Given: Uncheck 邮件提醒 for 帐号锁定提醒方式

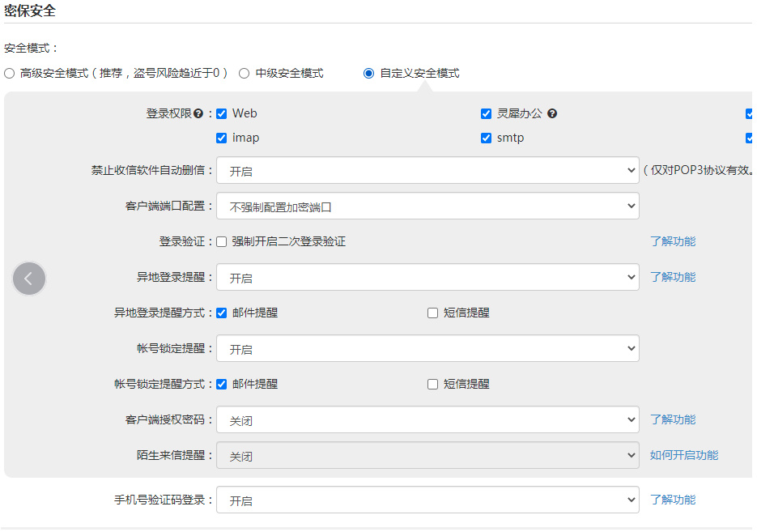Looking at the screenshot, I should pyautogui.click(x=221, y=383).
